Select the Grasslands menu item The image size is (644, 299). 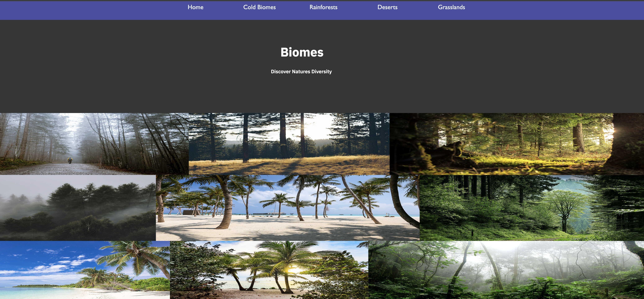[451, 7]
